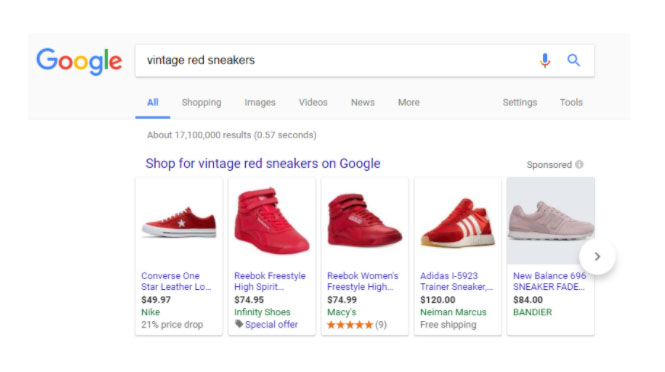Image resolution: width=665 pixels, height=372 pixels.
Task: Click the Special offer link
Action: (271, 324)
